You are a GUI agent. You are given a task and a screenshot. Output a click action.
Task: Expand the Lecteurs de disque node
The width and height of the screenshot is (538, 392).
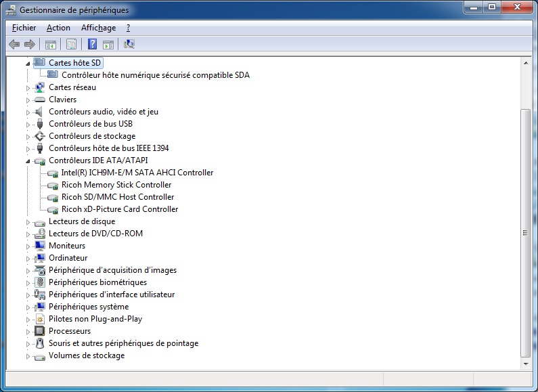pos(28,222)
